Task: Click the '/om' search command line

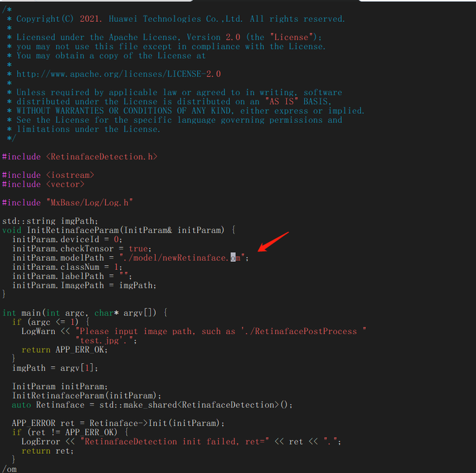Action: (9, 469)
